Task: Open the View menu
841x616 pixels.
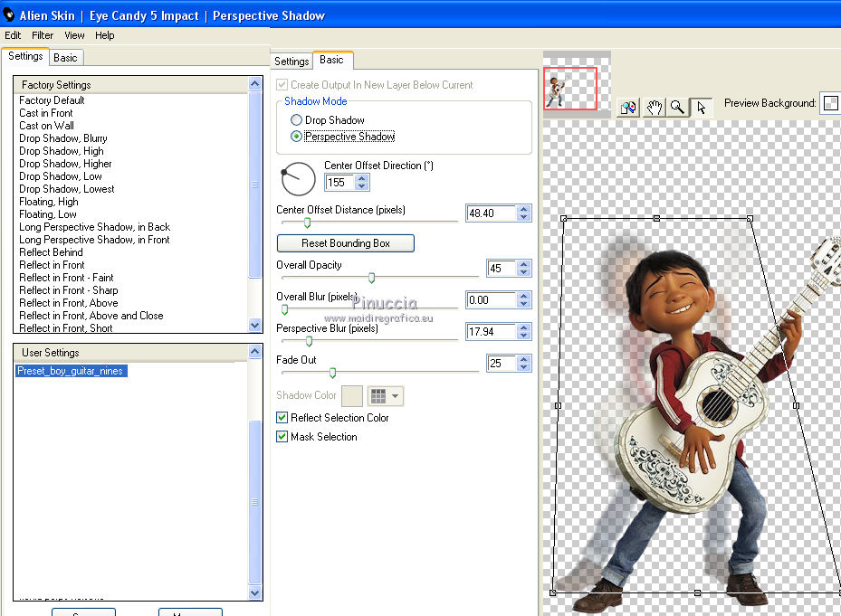Action: pos(74,35)
